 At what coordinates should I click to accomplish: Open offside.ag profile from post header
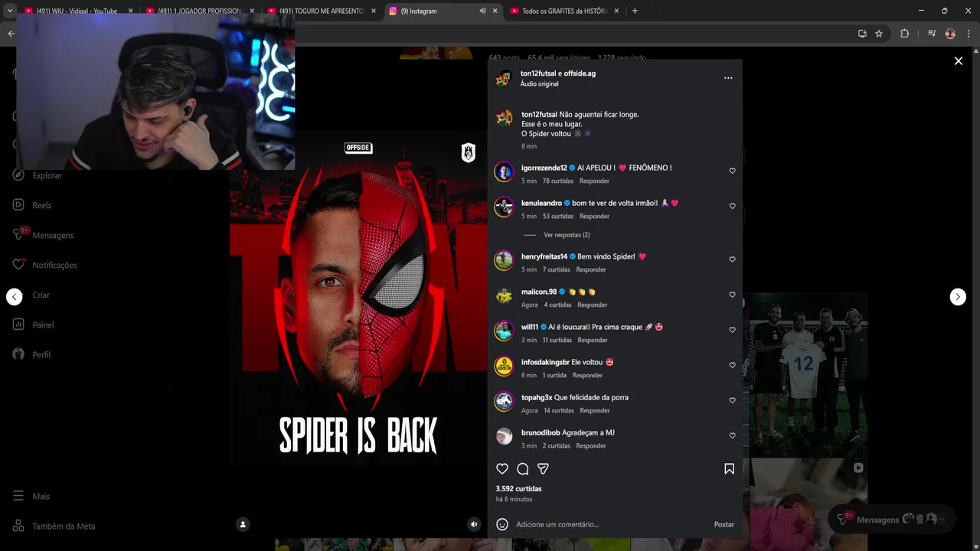point(580,73)
